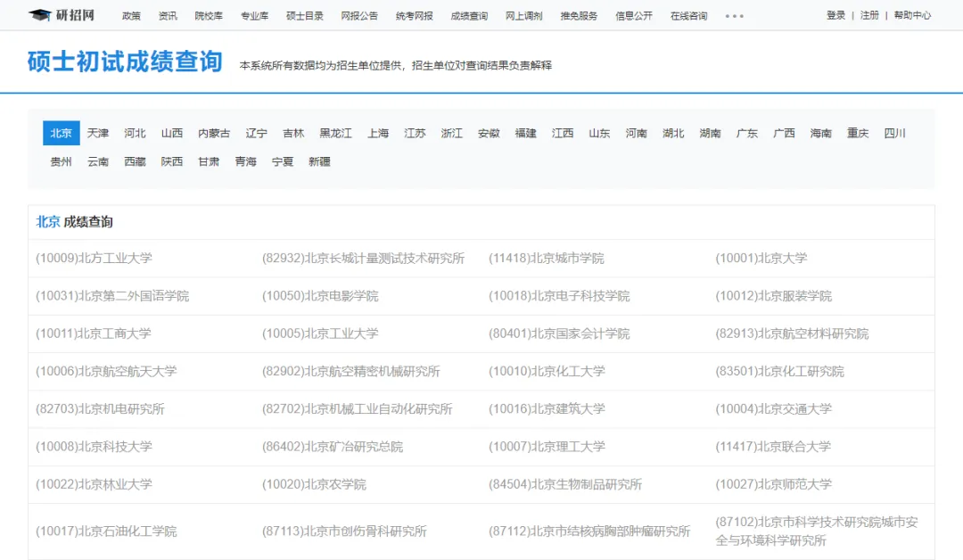
Task: Select the 北京 province tab
Action: [x=62, y=133]
